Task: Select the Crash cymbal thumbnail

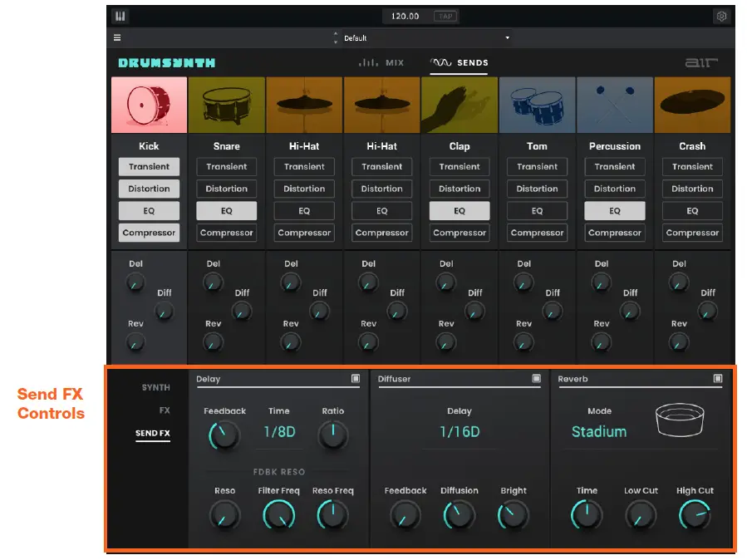Action: coord(692,104)
